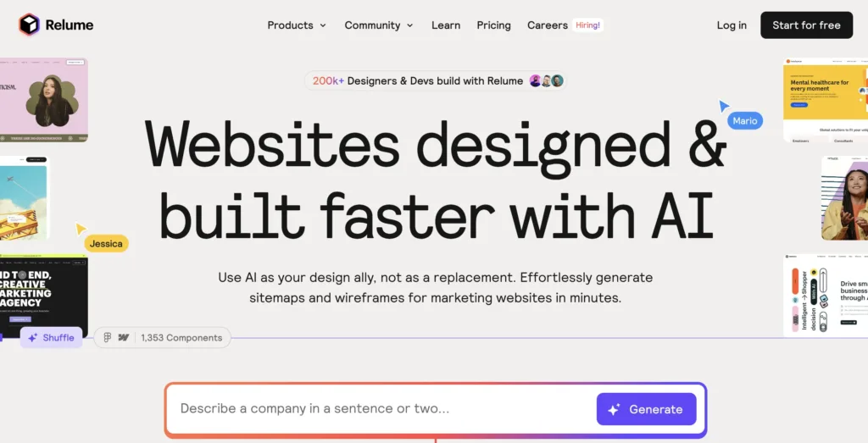The image size is (868, 443).
Task: Click the Websites designed & built headline
Action: 435,180
